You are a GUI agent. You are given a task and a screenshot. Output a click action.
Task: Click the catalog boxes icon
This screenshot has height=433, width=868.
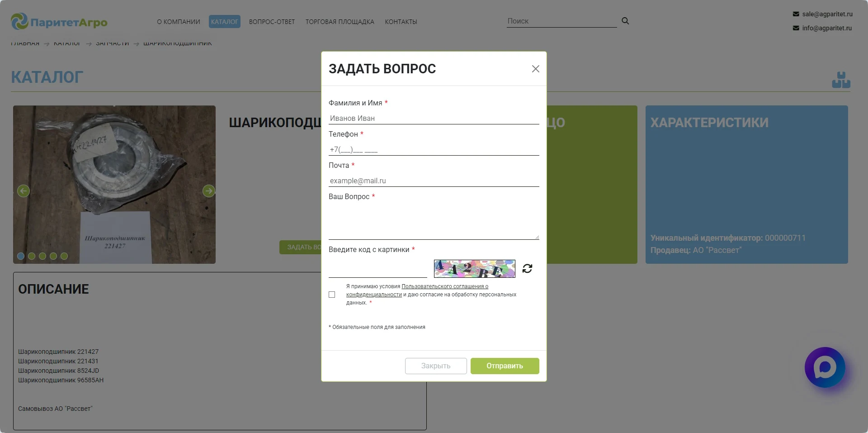(841, 80)
